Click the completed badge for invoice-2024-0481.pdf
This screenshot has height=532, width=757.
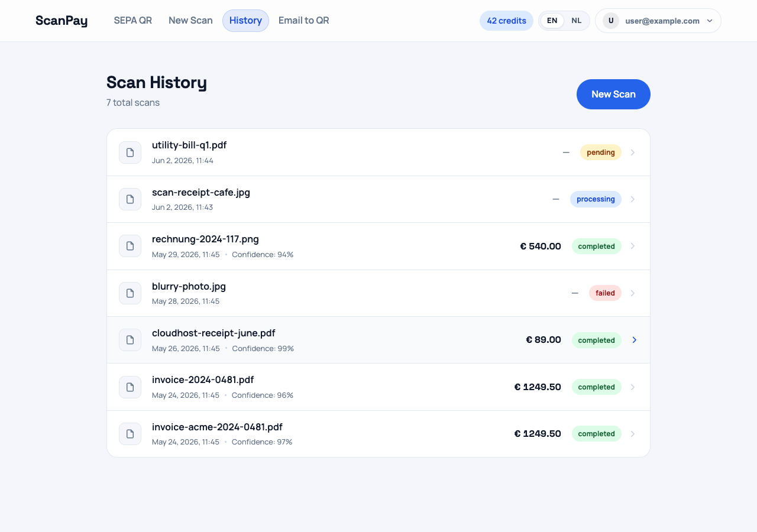pyautogui.click(x=597, y=387)
